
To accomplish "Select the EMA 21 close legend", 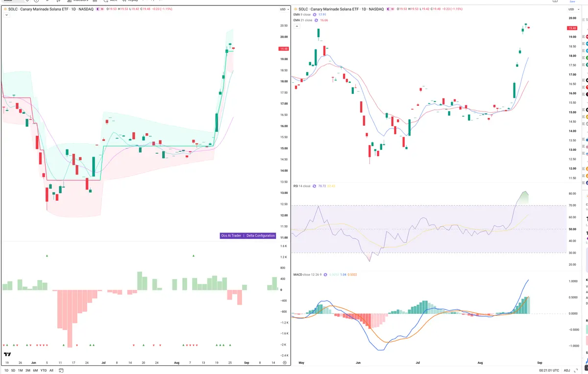I will click(x=303, y=20).
